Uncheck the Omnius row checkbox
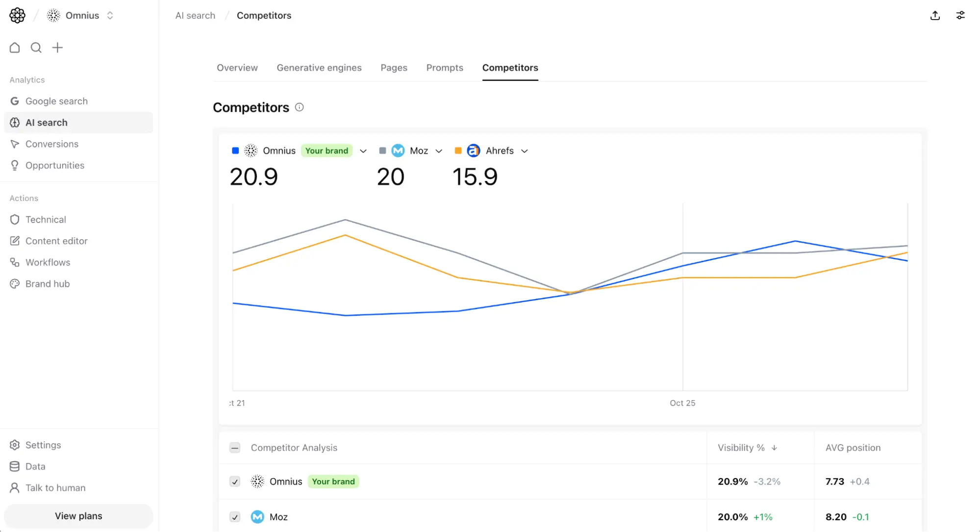The height and width of the screenshot is (532, 980). point(235,481)
